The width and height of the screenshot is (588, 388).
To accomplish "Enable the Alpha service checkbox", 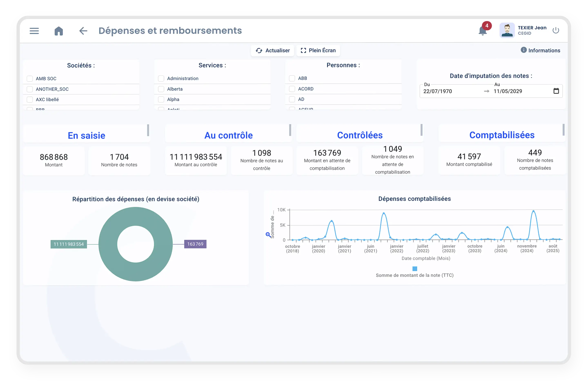I will point(161,99).
